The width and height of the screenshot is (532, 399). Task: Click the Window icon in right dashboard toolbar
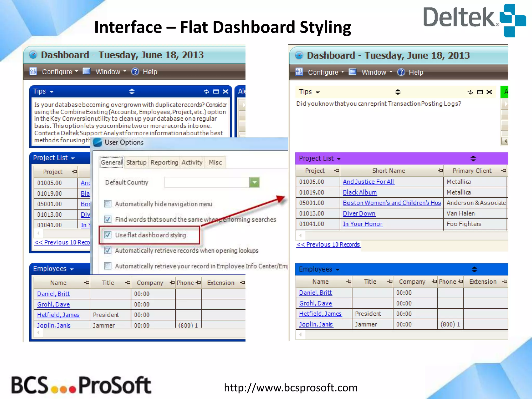pyautogui.click(x=353, y=72)
